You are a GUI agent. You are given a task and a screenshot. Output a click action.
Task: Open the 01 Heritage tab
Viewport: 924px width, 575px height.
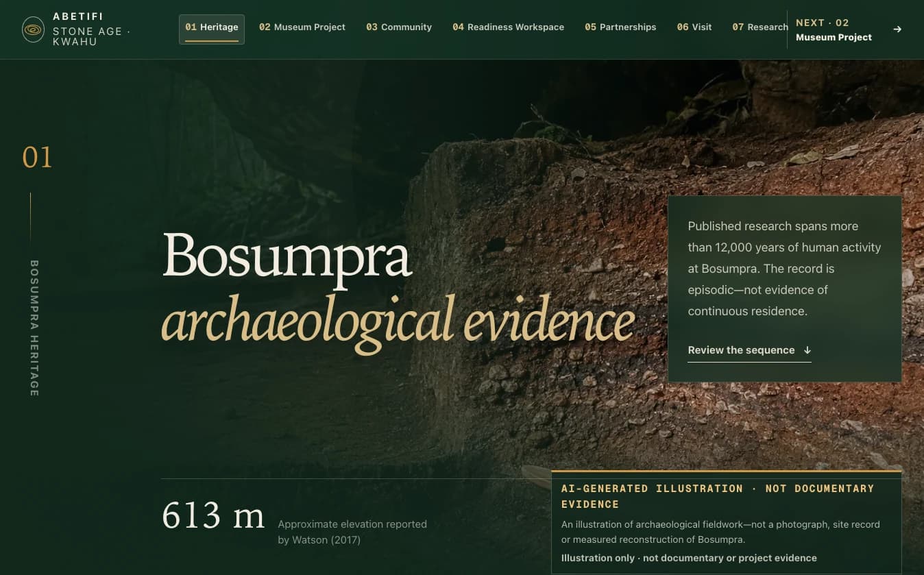212,28
